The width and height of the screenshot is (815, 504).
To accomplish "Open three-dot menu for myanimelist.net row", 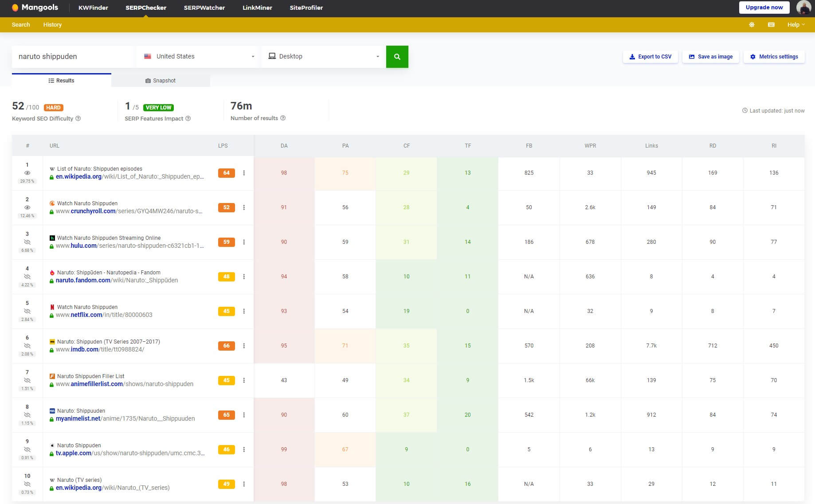I will click(x=244, y=415).
